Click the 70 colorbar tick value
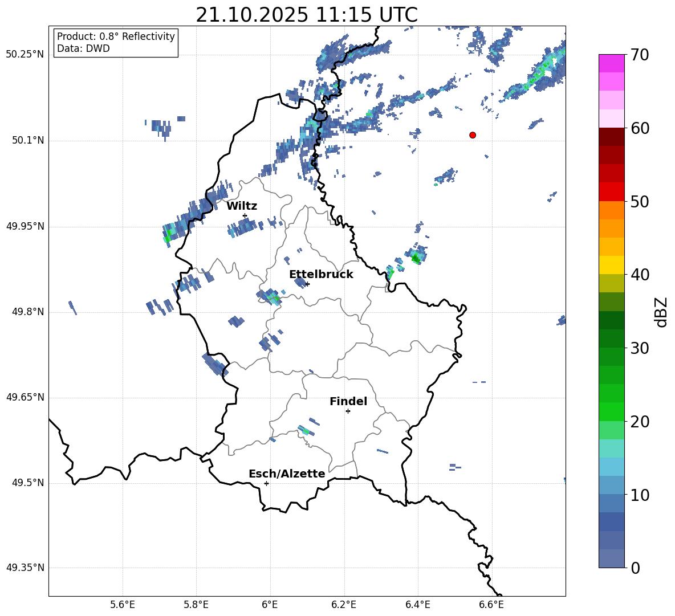The height and width of the screenshot is (616, 675). point(640,55)
